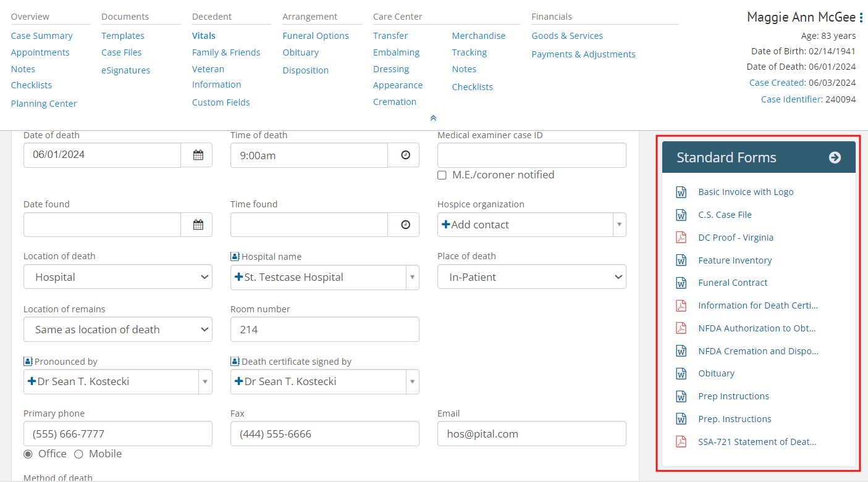Open the Location of death dropdown

[x=117, y=276]
